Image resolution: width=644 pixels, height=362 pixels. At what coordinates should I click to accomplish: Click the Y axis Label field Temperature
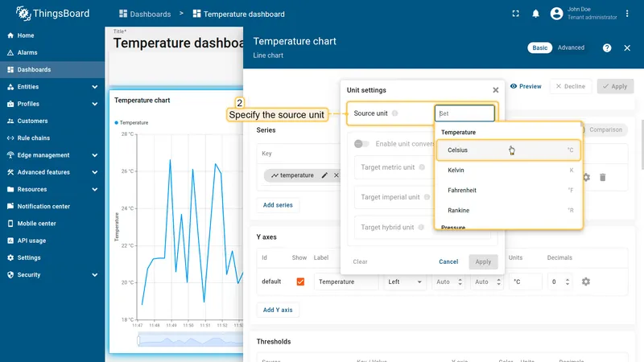pos(346,282)
